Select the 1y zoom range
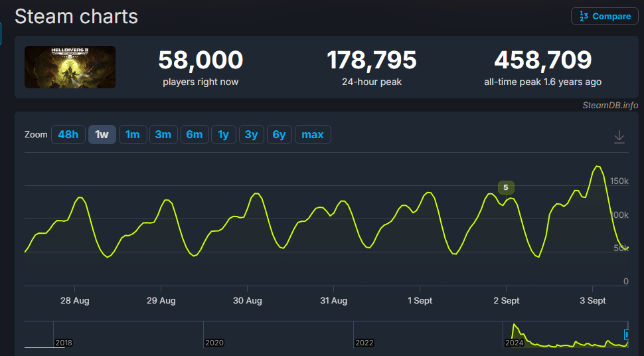 pos(224,134)
